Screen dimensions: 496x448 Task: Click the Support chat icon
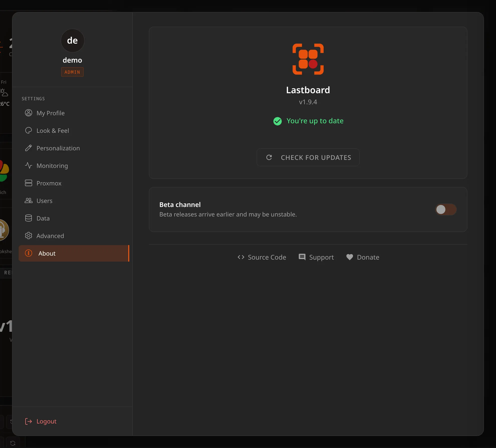tap(302, 257)
